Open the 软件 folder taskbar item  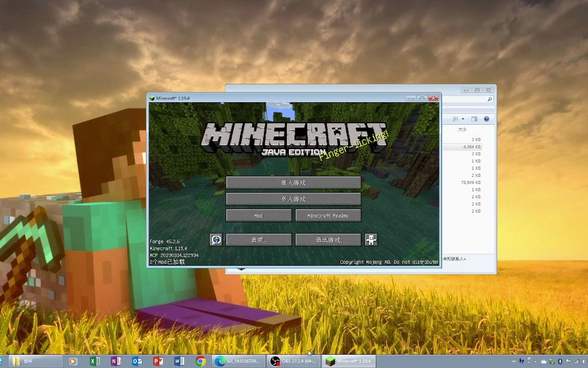36,361
